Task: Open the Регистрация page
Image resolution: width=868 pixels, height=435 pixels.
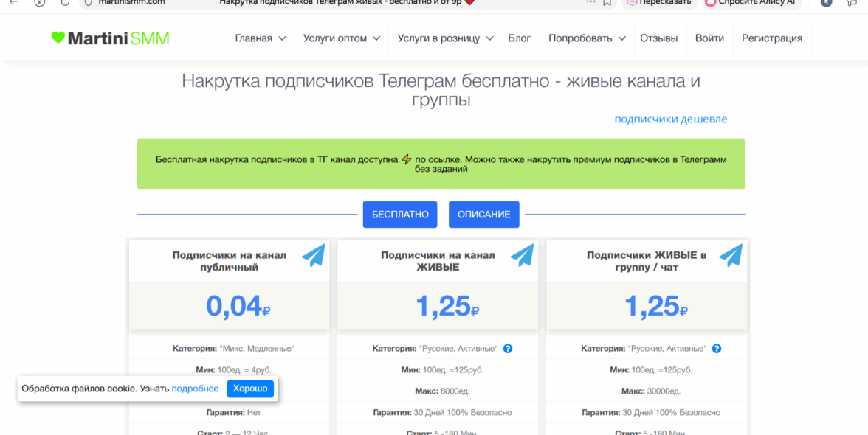Action: click(772, 38)
